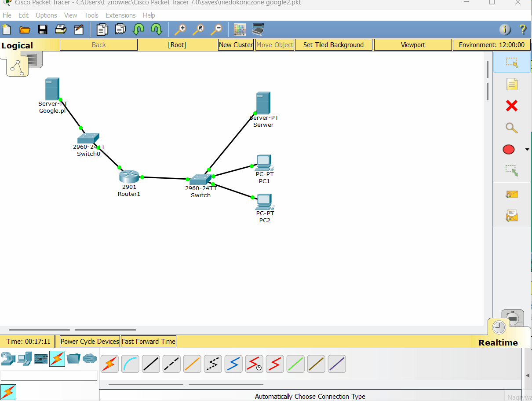Pick the Inspect magnifier tool
This screenshot has width=532, height=401.
[511, 128]
